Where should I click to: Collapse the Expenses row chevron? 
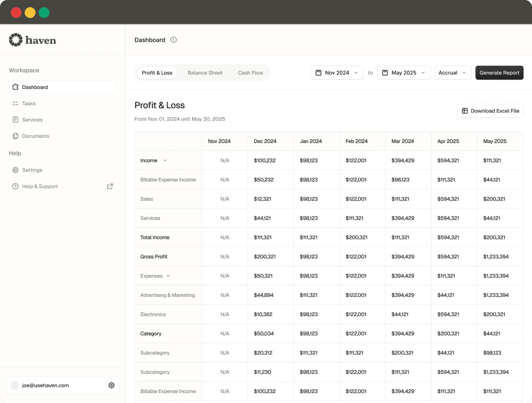[168, 276]
